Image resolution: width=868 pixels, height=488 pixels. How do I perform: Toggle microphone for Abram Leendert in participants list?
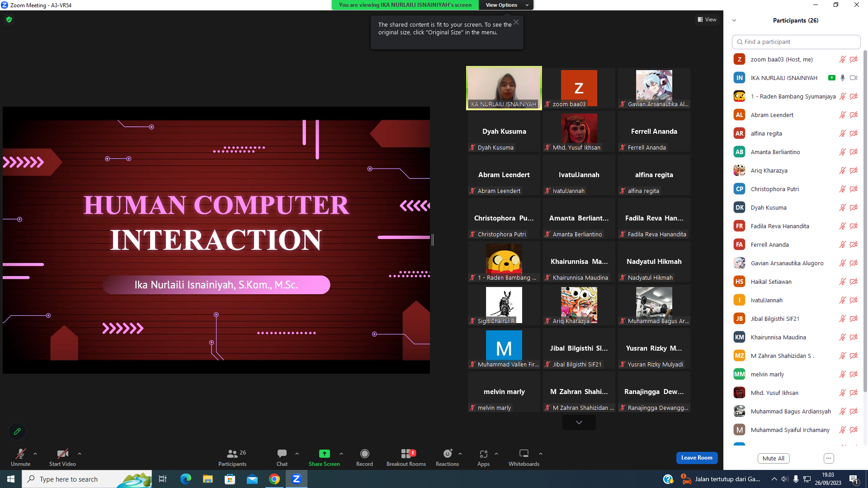[843, 115]
